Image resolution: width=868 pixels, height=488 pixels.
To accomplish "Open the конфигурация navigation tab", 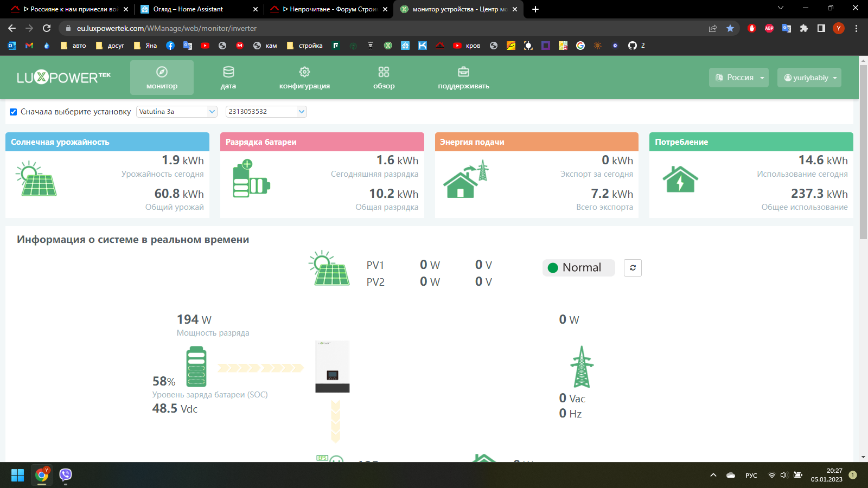I will (x=304, y=78).
